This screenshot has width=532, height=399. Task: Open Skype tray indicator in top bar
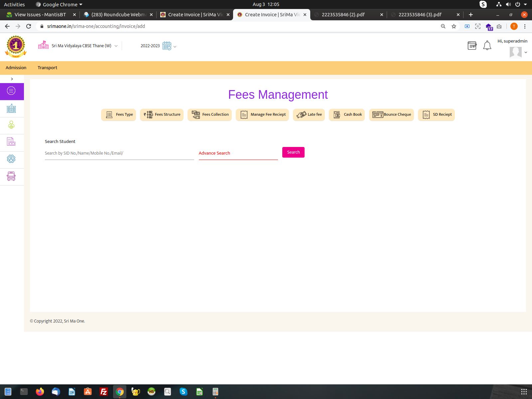[483, 4]
